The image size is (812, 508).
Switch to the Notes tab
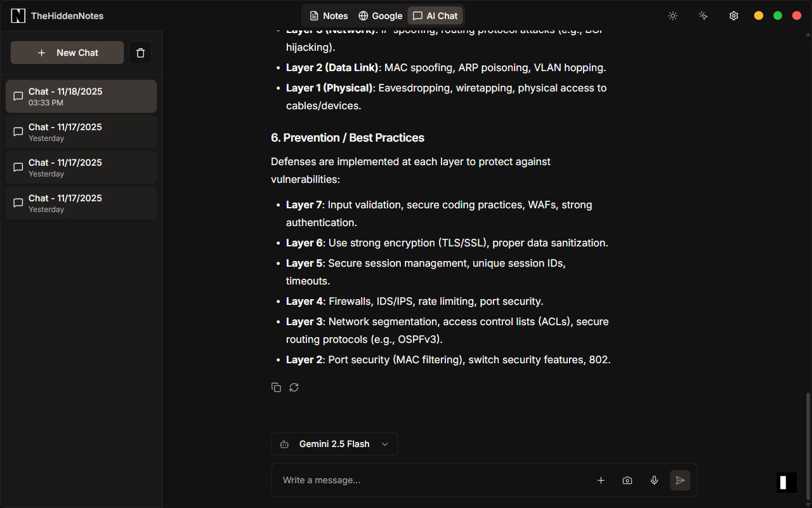[328, 15]
